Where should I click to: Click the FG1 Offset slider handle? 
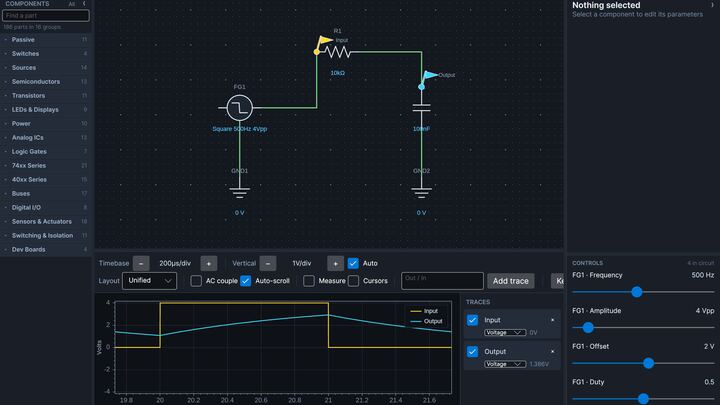[x=648, y=363]
